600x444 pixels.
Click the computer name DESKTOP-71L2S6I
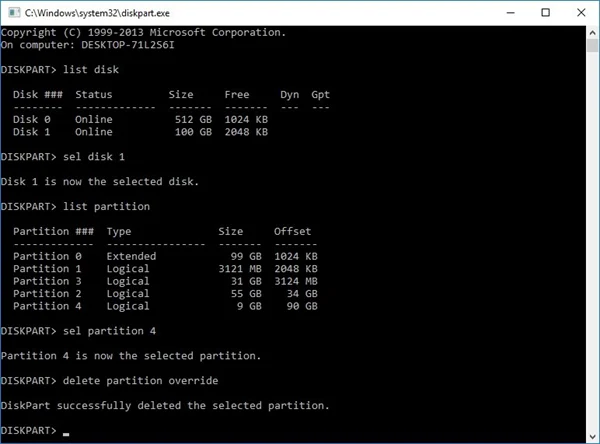pyautogui.click(x=127, y=45)
